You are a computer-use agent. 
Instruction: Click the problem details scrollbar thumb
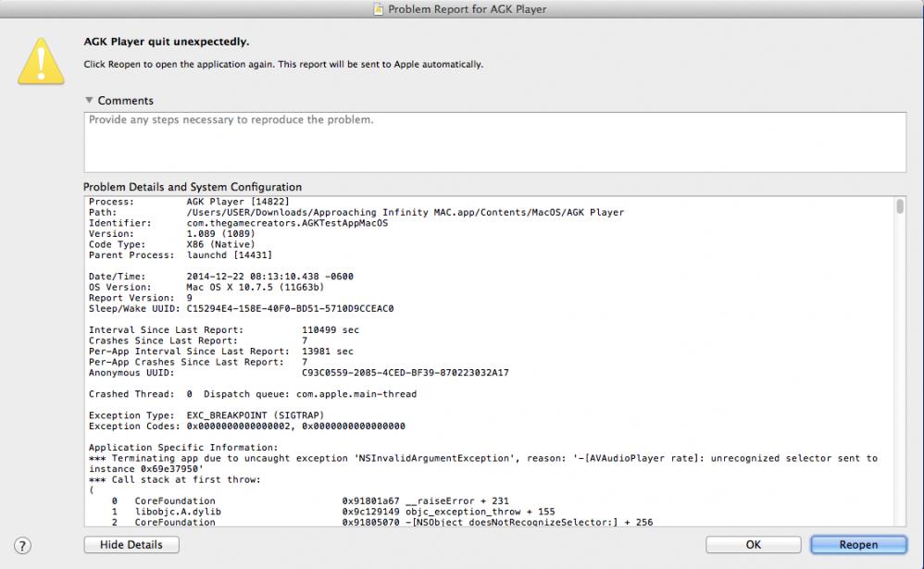pos(899,206)
